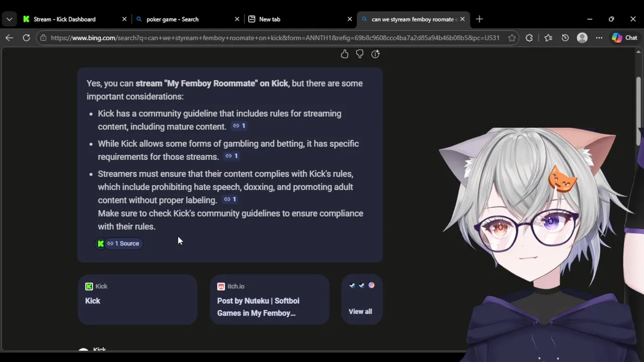Open Settings and more menu
The height and width of the screenshot is (362, 644).
[599, 38]
